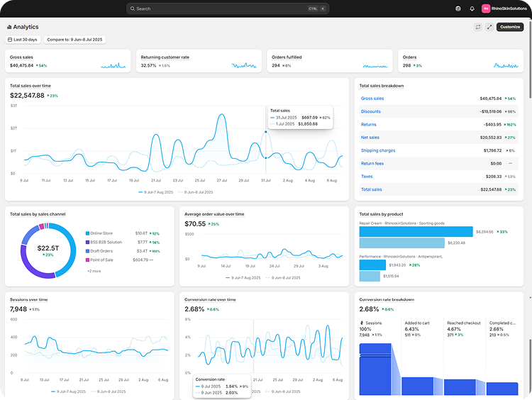This screenshot has width=532, height=400.
Task: Open Total sales by sales channel report
Action: (38, 214)
